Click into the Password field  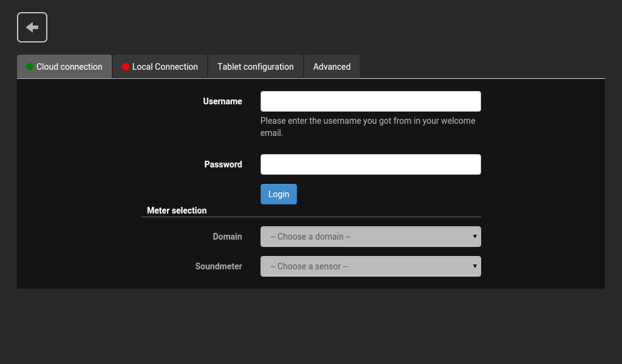click(371, 164)
